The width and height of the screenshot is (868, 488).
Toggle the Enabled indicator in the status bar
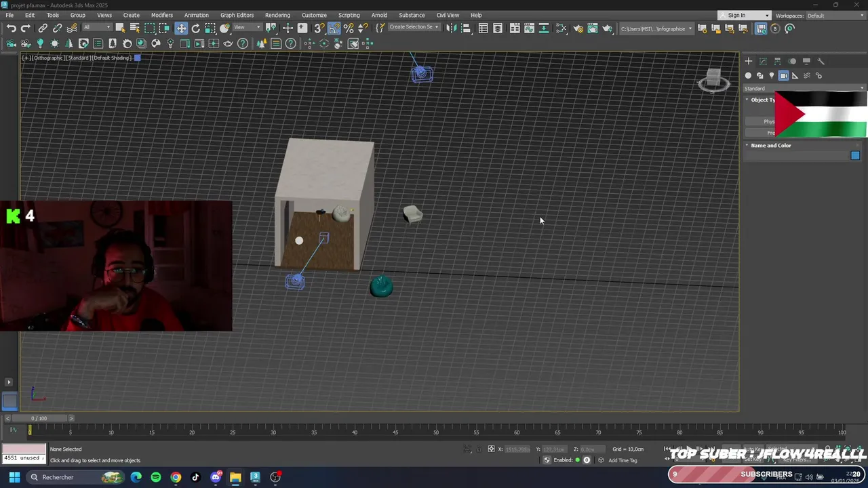[x=577, y=460]
